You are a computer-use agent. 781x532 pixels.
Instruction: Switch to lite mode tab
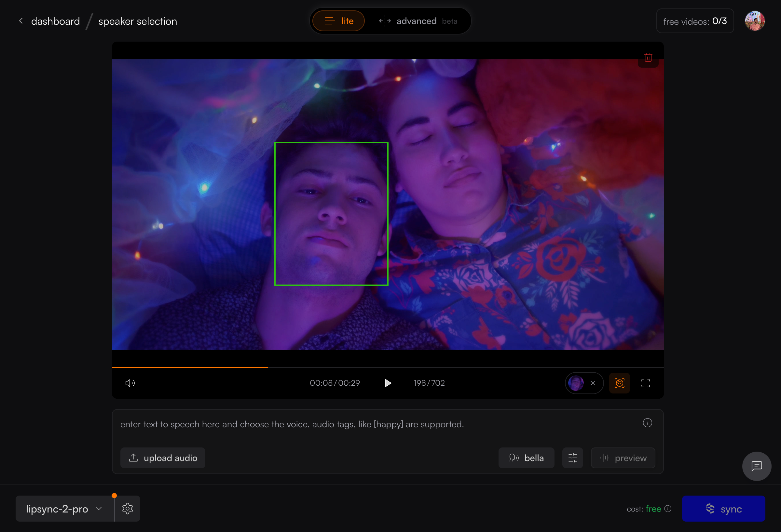tap(338, 21)
